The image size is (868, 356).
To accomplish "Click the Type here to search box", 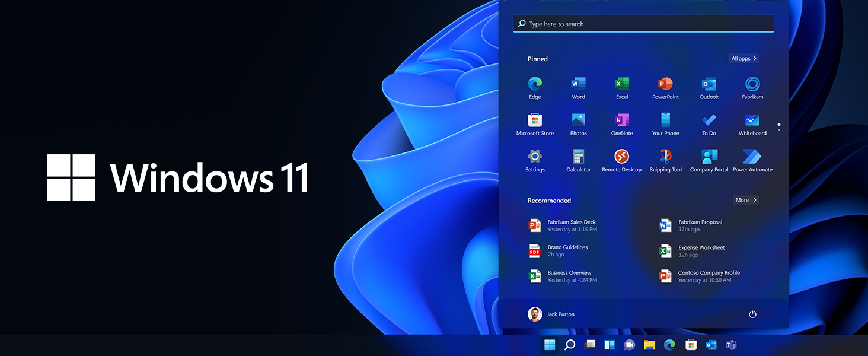I will pos(643,24).
